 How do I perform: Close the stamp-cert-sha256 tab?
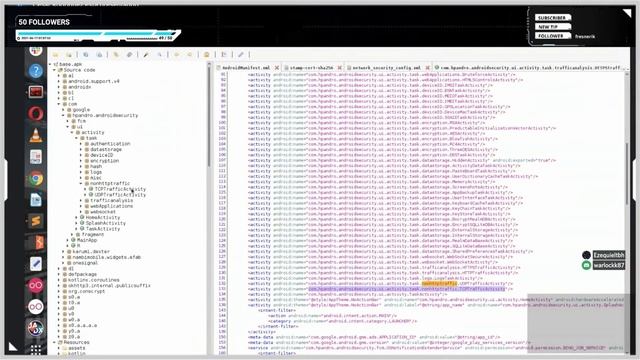(340, 67)
